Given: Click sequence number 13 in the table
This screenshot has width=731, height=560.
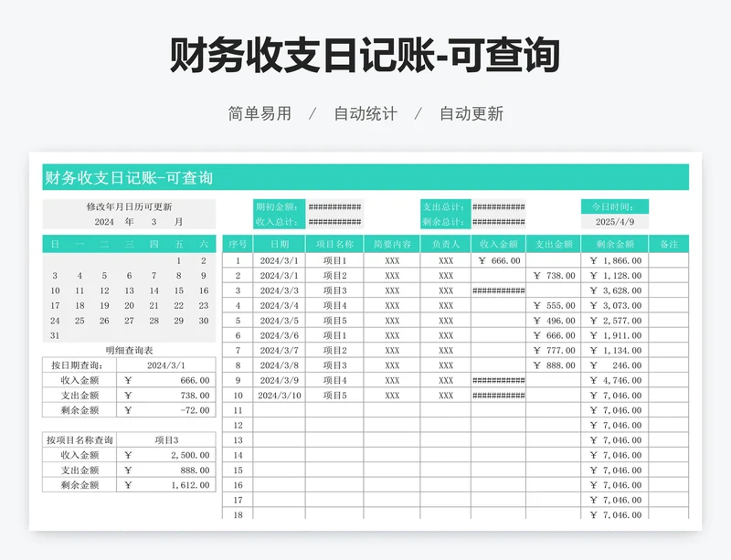Looking at the screenshot, I should (238, 439).
